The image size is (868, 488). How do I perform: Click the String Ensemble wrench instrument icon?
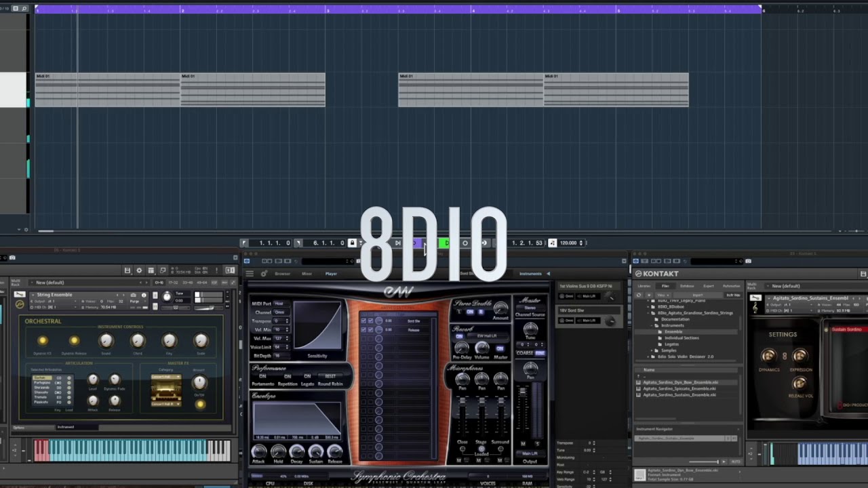click(20, 294)
